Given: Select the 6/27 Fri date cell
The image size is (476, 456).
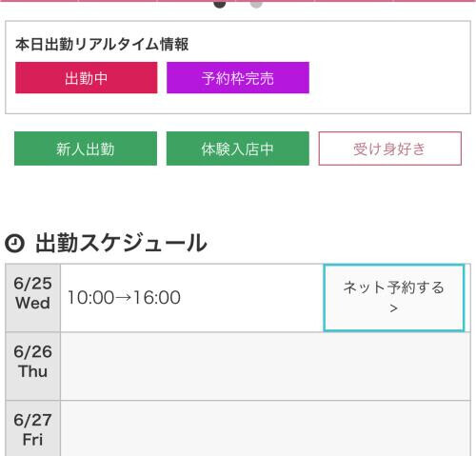Looking at the screenshot, I should coord(33,429).
